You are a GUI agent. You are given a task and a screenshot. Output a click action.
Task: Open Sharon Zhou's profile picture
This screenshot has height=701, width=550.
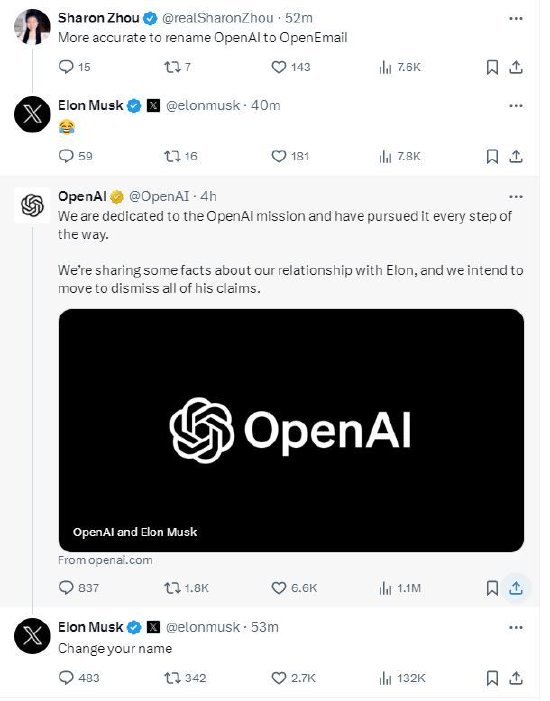[x=32, y=27]
